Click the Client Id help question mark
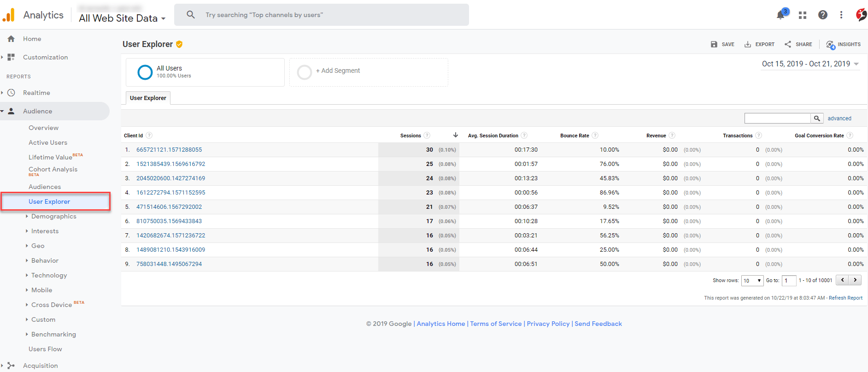868x372 pixels. (149, 136)
